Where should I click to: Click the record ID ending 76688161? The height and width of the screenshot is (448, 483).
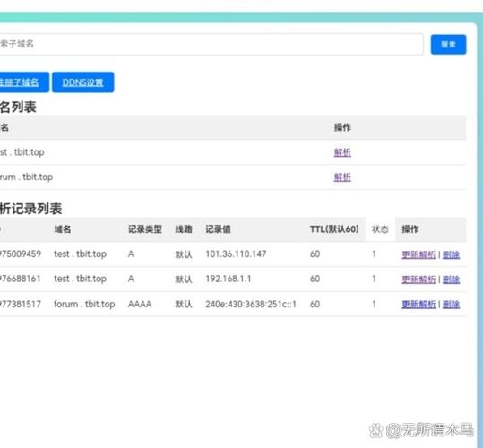click(x=21, y=279)
